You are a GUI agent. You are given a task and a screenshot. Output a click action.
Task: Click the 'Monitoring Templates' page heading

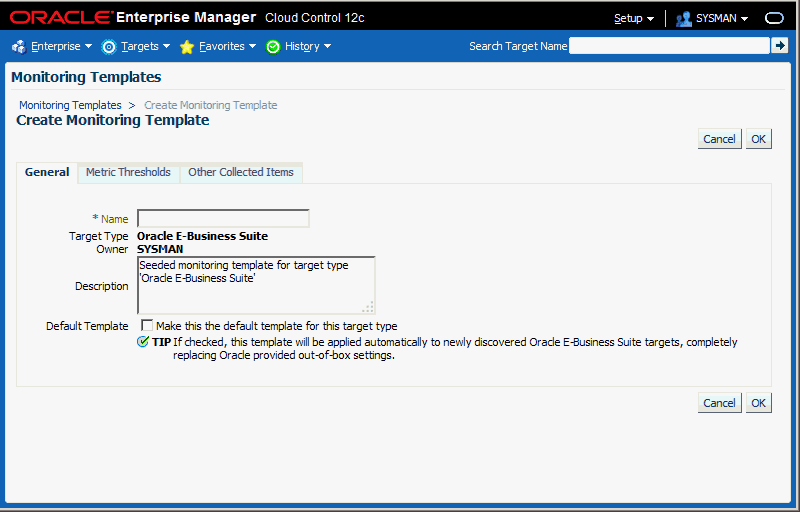[x=86, y=77]
